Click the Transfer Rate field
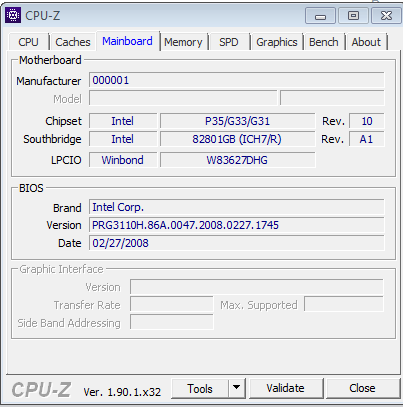Viewport: 403px width, 407px height. (x=172, y=305)
